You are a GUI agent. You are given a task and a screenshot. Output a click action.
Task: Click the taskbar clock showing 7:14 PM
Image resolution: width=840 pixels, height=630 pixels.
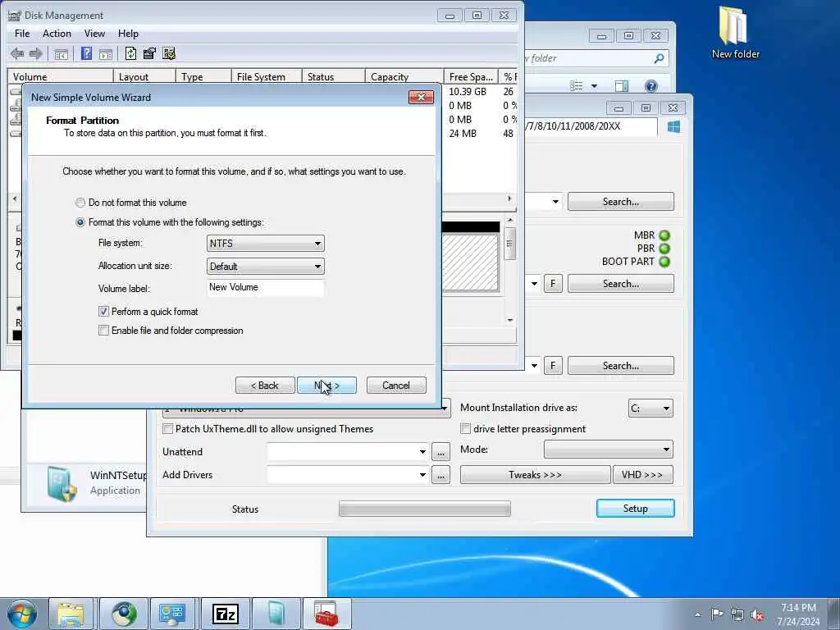pos(798,614)
